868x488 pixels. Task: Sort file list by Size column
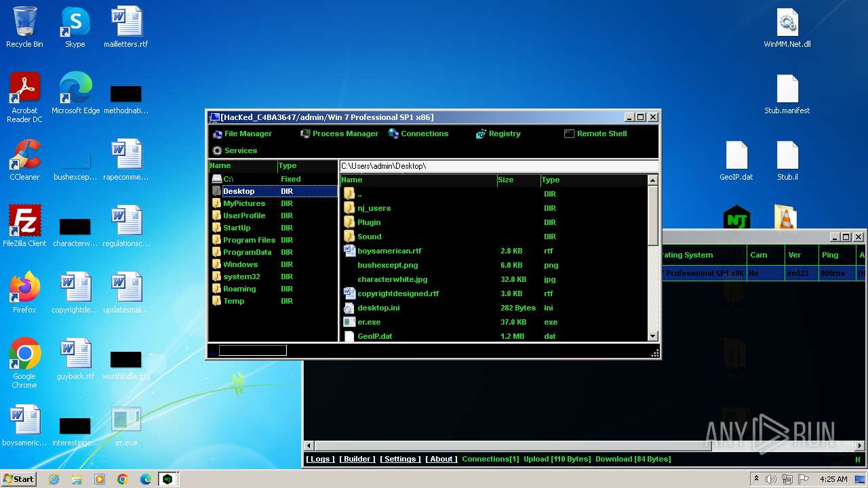tap(519, 180)
